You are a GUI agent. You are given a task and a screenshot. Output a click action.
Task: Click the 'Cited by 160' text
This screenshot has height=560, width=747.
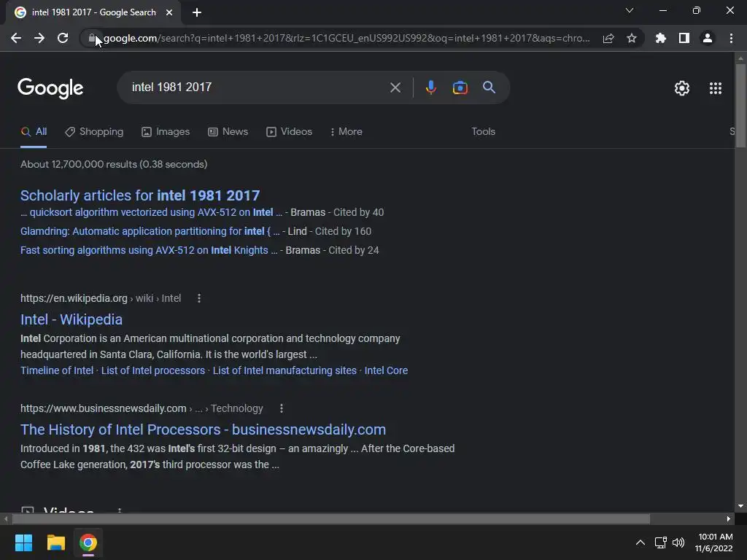coord(343,231)
